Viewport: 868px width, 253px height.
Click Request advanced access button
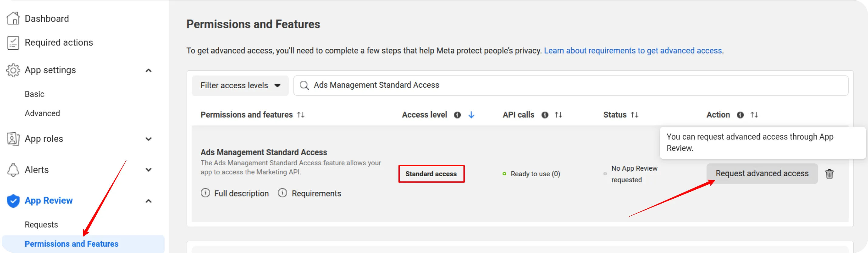pos(762,174)
